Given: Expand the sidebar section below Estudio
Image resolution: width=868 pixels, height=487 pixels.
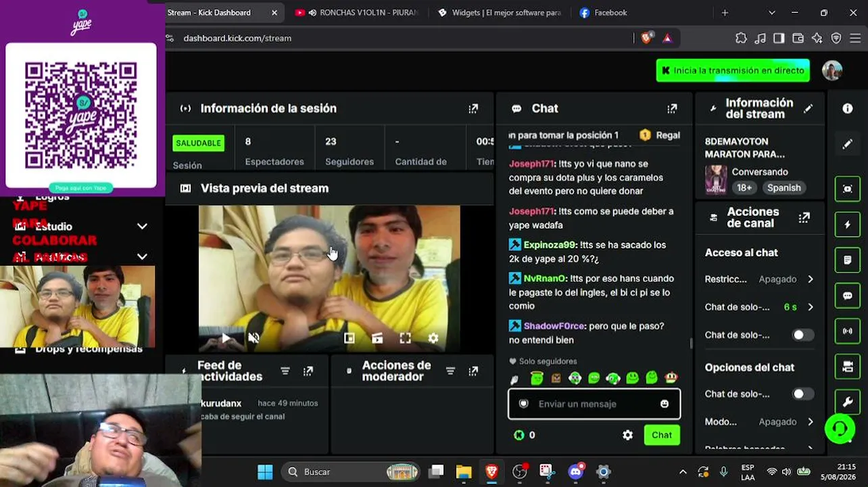Looking at the screenshot, I should (142, 257).
